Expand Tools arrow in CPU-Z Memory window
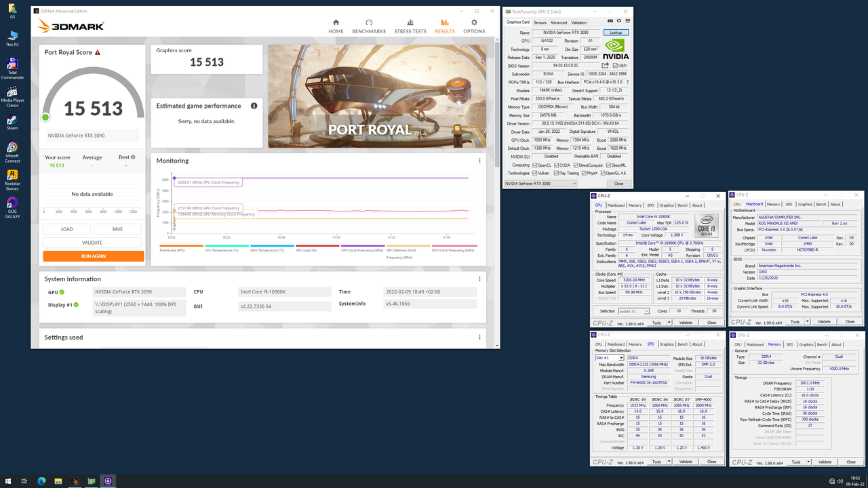Image resolution: width=868 pixels, height=488 pixels. coord(810,462)
